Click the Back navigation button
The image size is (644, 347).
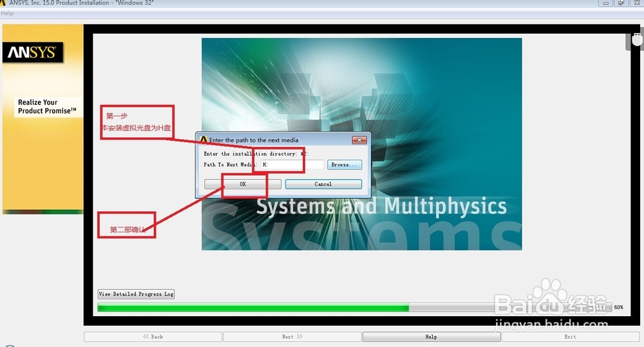(x=153, y=337)
